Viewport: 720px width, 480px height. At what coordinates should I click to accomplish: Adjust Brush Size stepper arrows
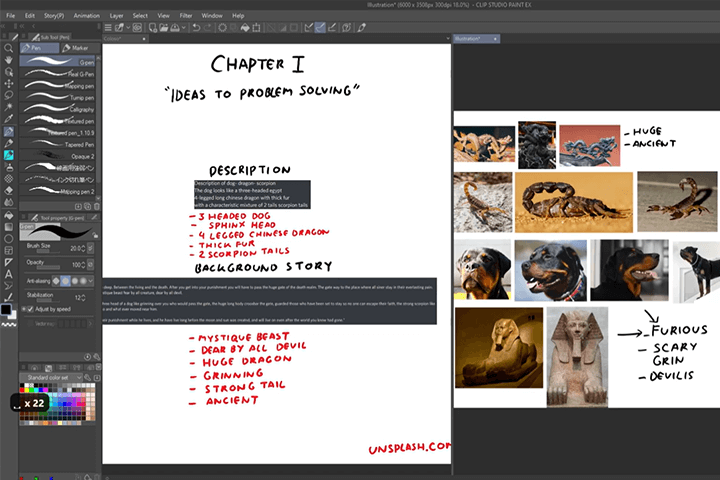coord(83,248)
